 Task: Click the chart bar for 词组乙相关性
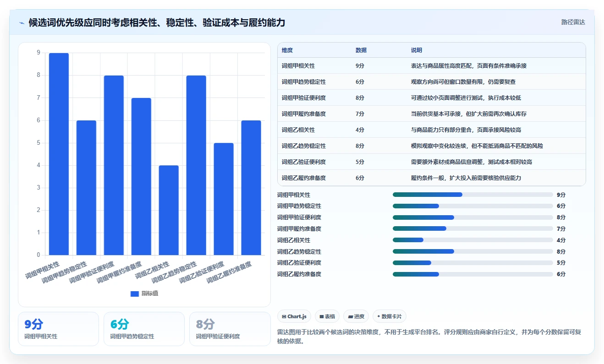click(169, 210)
